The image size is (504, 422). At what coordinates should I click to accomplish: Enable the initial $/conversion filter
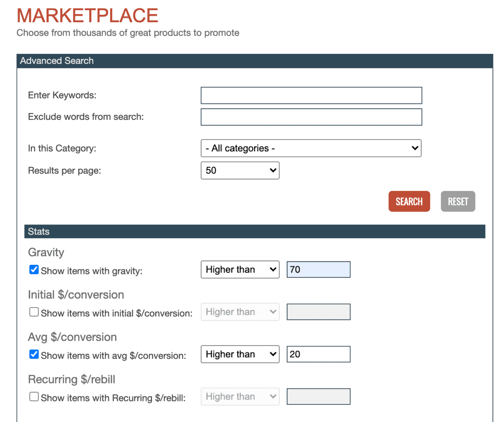pyautogui.click(x=34, y=312)
